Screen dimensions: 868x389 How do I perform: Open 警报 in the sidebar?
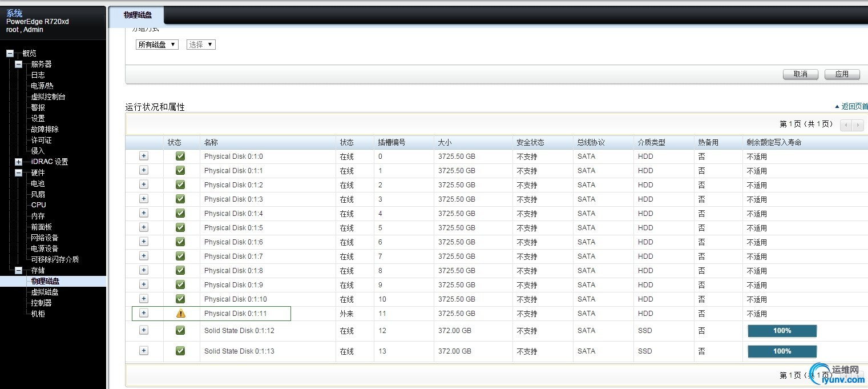pyautogui.click(x=38, y=107)
